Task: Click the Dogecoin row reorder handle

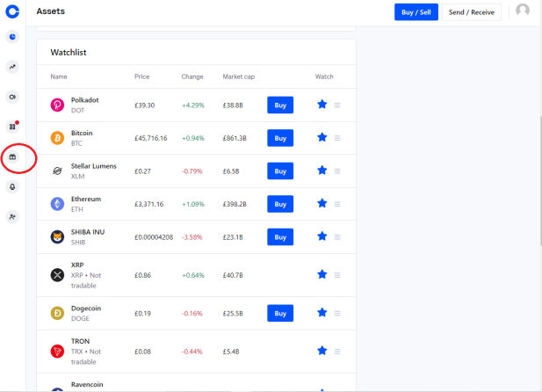Action: tap(337, 313)
